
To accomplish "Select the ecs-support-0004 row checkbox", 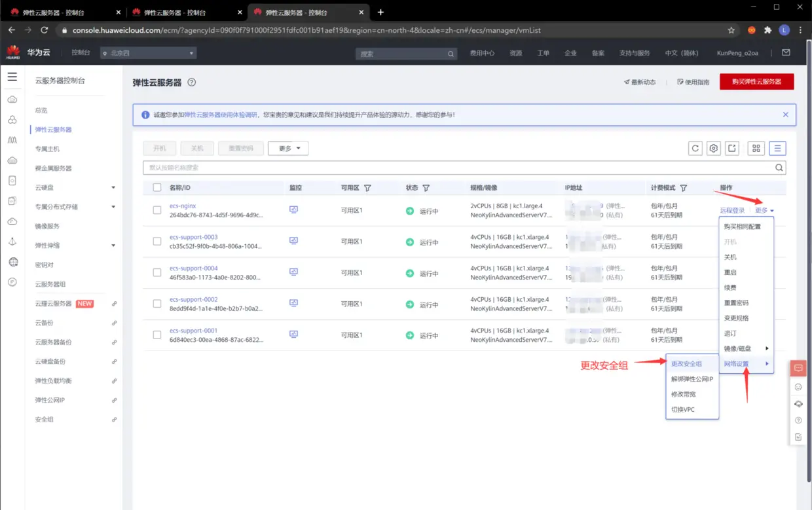I will pyautogui.click(x=157, y=272).
